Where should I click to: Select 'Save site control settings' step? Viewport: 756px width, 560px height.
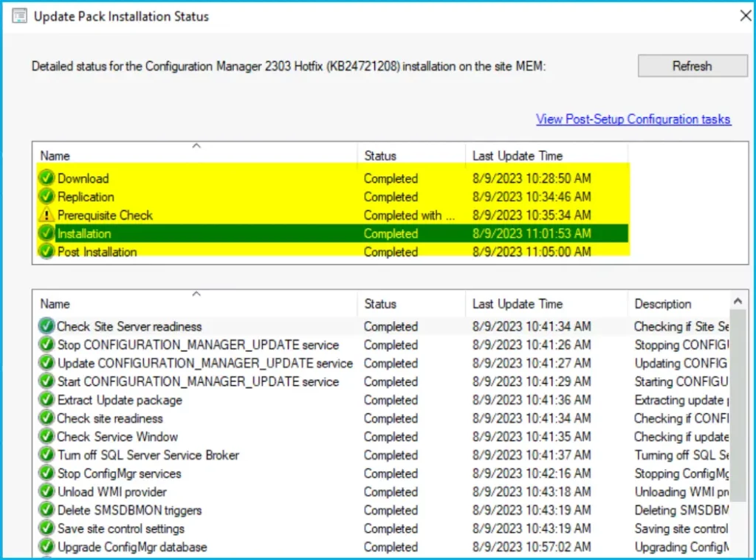120,528
